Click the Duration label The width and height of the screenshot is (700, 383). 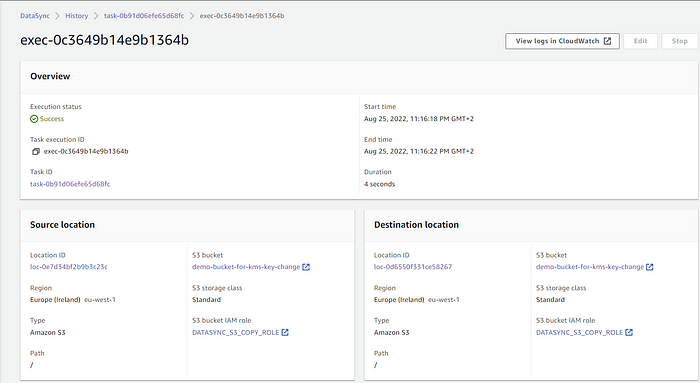(378, 172)
